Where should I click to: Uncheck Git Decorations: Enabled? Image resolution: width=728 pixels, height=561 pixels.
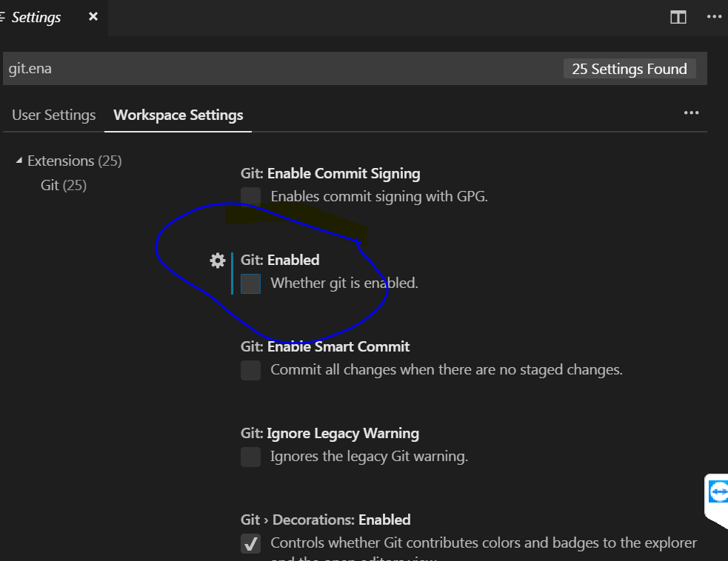click(x=250, y=542)
